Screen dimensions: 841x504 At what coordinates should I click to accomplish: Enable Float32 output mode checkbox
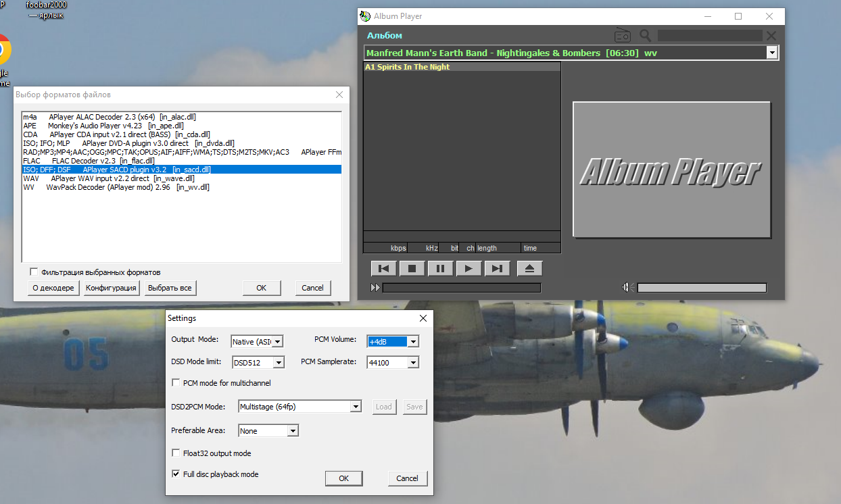coord(176,453)
